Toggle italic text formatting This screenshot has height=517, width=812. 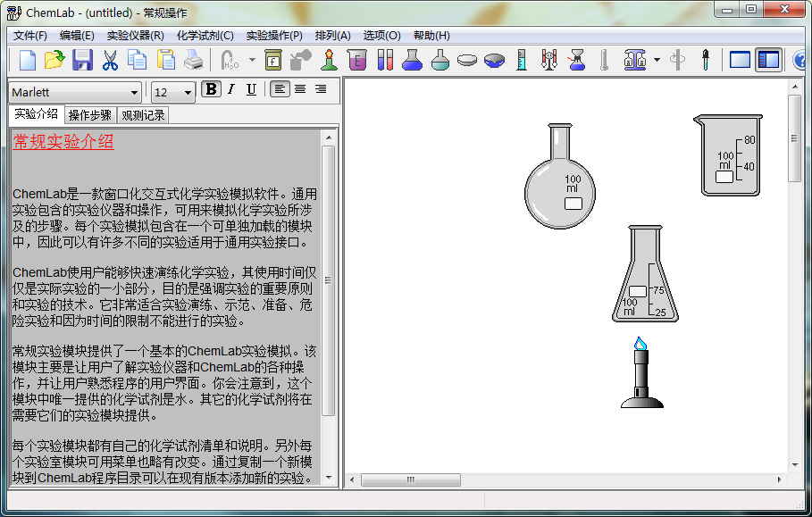[x=231, y=89]
